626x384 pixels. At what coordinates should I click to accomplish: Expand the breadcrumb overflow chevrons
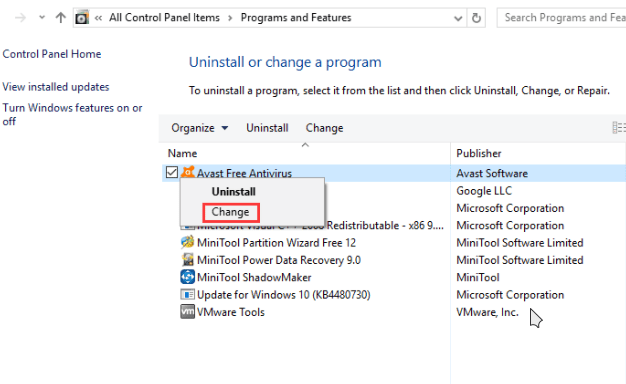coord(98,18)
